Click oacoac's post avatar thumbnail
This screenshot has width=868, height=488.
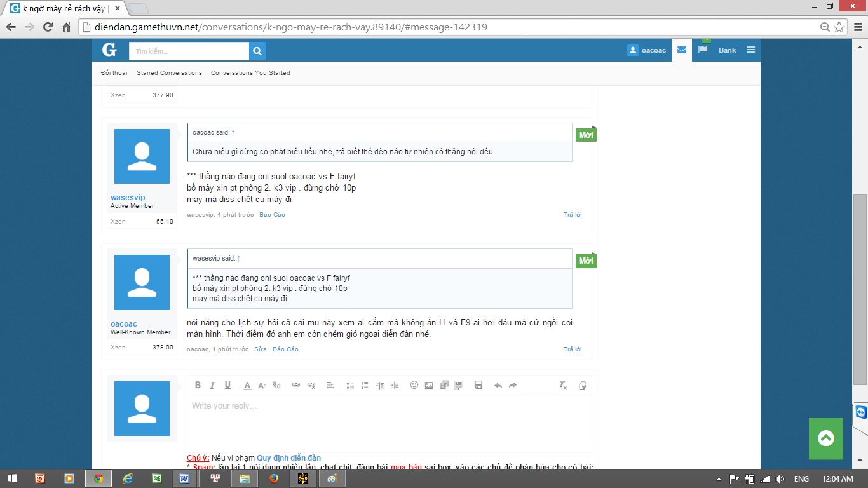click(x=142, y=282)
